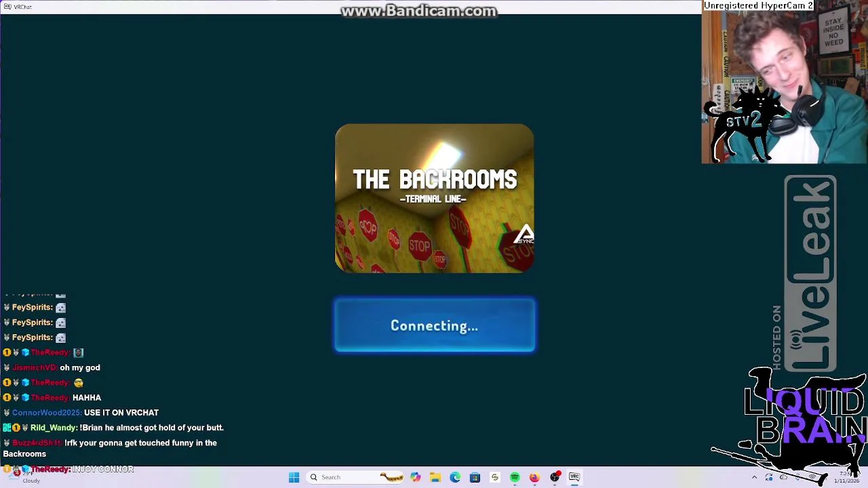This screenshot has width=868, height=488.
Task: Click the taskbar Search box
Action: click(355, 477)
